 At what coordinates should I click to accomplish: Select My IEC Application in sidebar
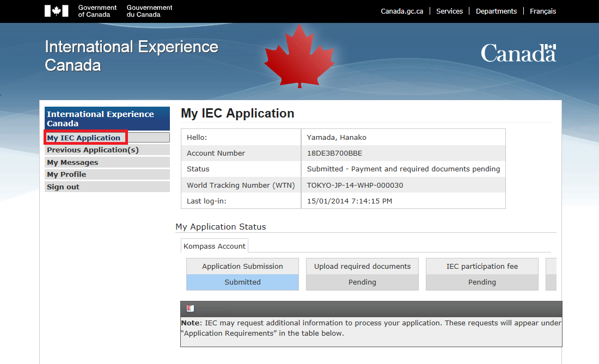107,138
